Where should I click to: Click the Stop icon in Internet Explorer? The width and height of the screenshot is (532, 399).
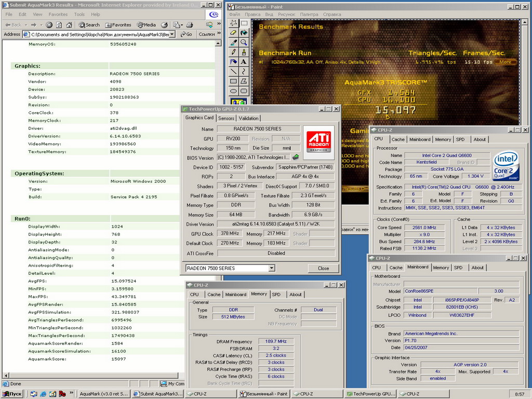[49, 25]
